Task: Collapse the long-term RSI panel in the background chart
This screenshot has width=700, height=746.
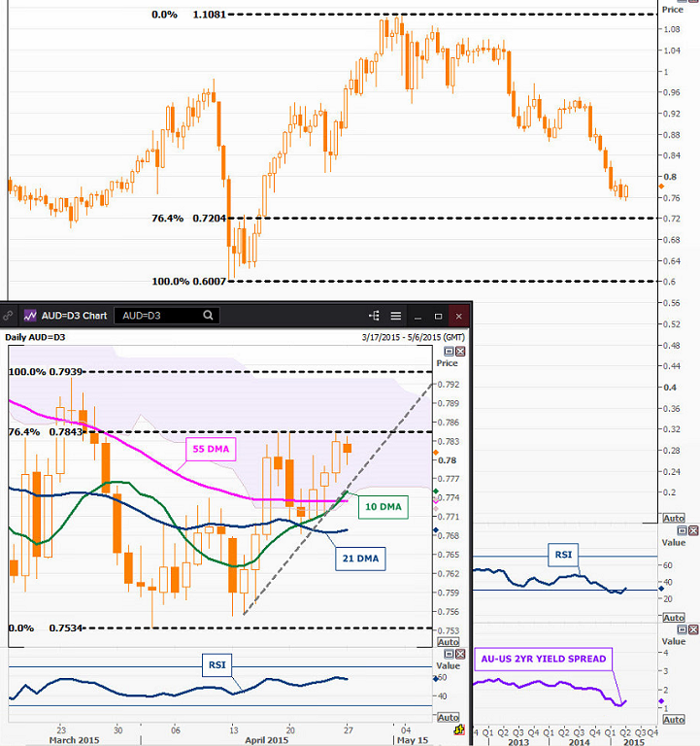Action: click(x=682, y=530)
